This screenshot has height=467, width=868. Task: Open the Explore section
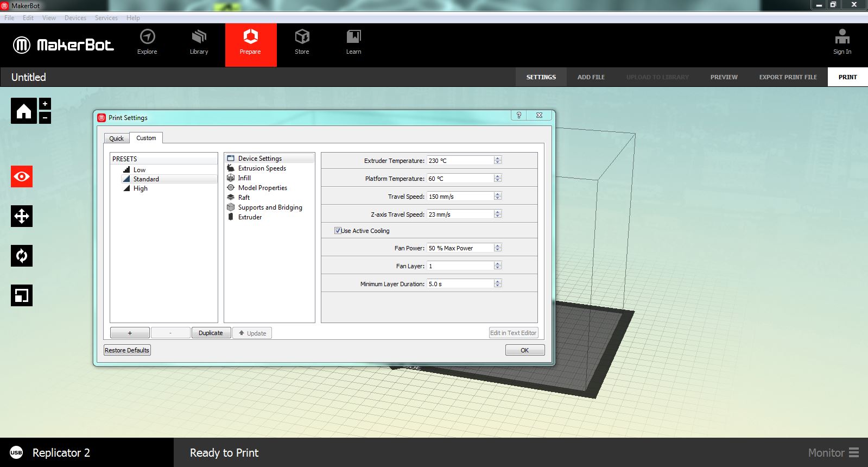tap(147, 42)
